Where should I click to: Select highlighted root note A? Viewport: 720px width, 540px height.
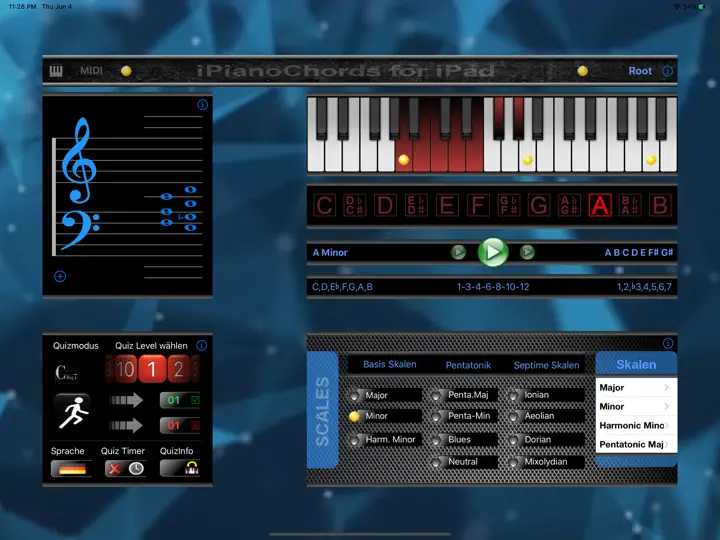tap(600, 205)
